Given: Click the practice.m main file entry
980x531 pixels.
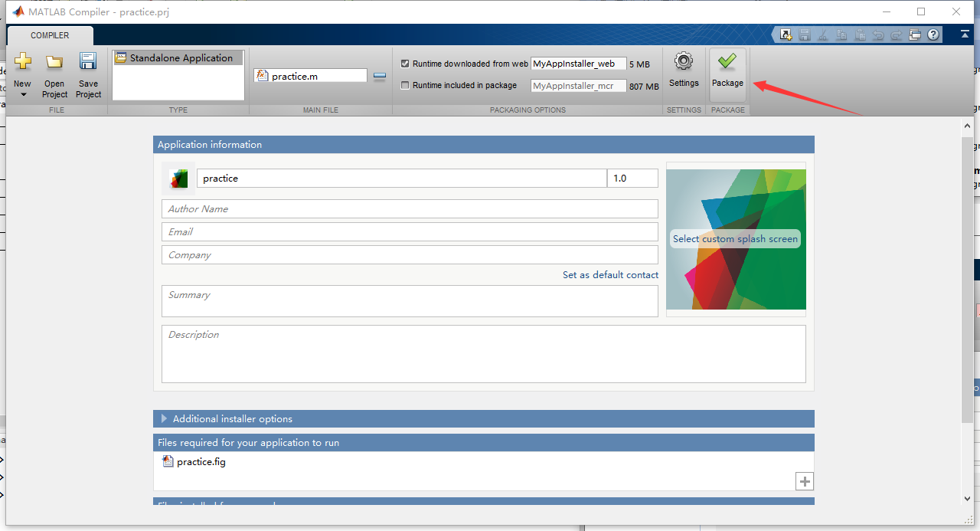Looking at the screenshot, I should click(310, 76).
